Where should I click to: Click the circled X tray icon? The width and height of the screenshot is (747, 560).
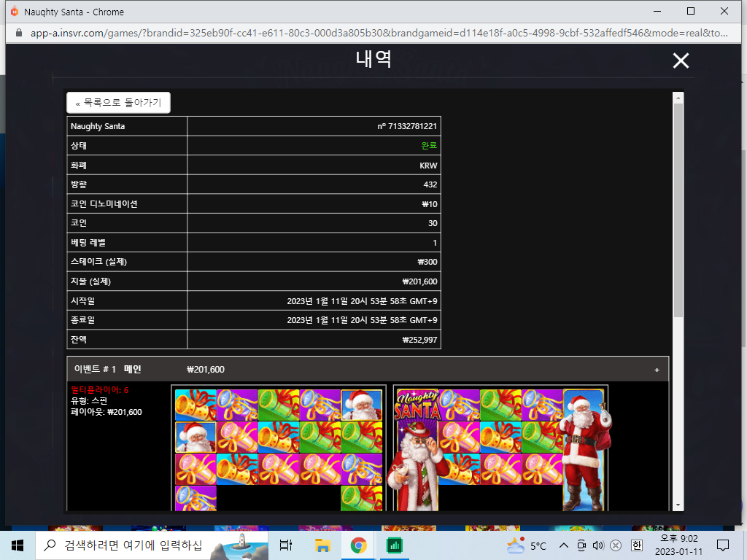click(616, 545)
